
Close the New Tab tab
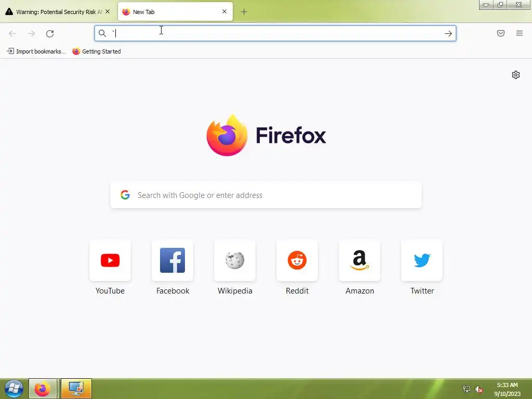point(224,11)
